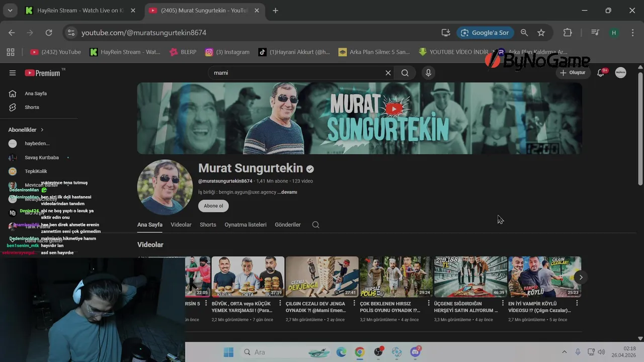Open options for the ÜÇGENE SIĞDIRDIĞIN video
Screen dimensions: 644x362
503,303
